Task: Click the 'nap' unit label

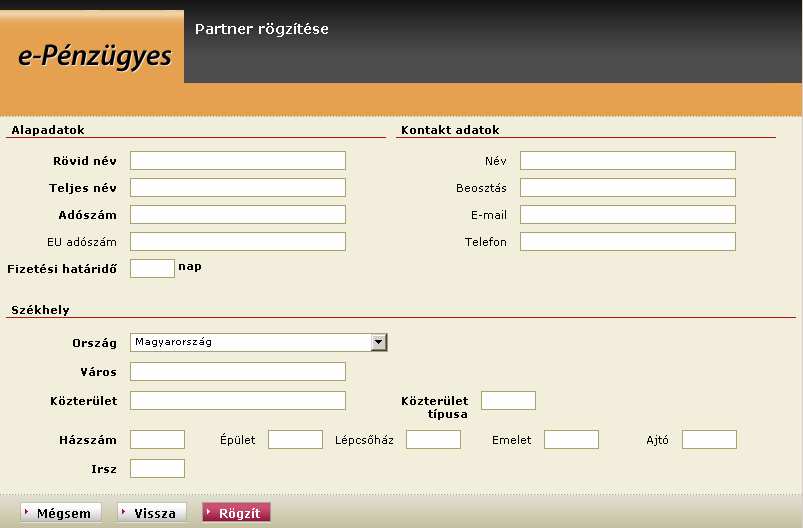Action: (x=190, y=266)
